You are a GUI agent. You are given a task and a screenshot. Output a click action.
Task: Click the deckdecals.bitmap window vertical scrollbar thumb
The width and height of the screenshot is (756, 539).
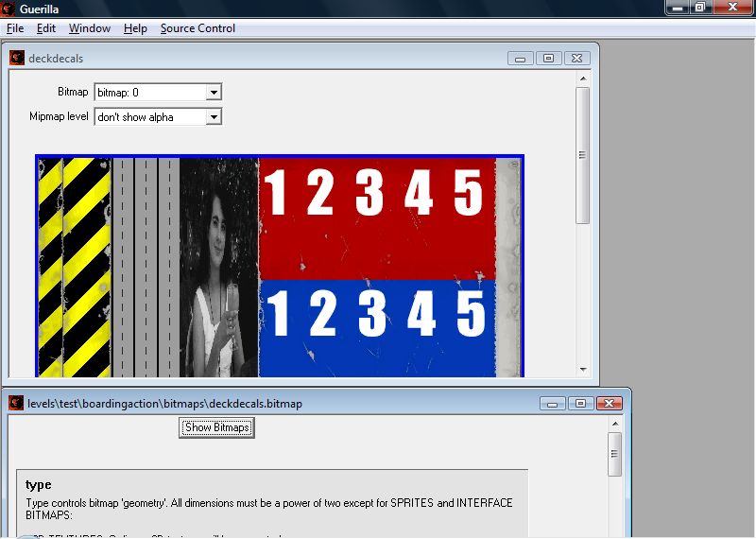pyautogui.click(x=615, y=455)
